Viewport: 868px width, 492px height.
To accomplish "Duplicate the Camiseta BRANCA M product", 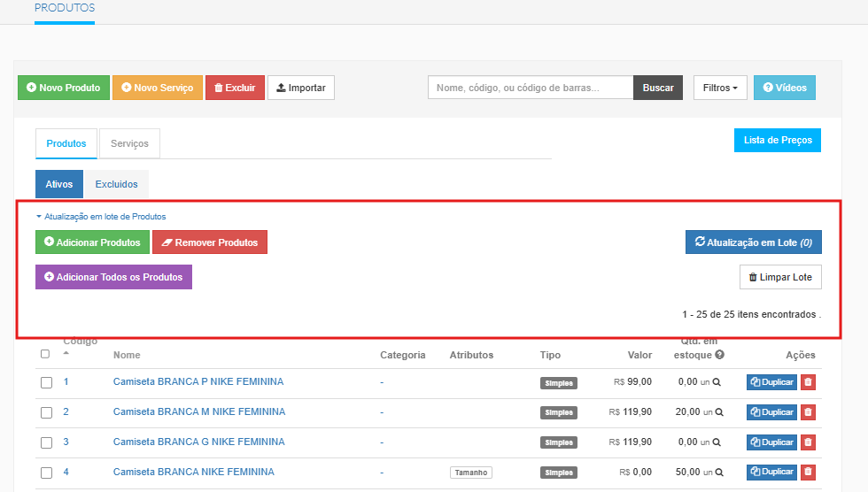I will tap(771, 412).
